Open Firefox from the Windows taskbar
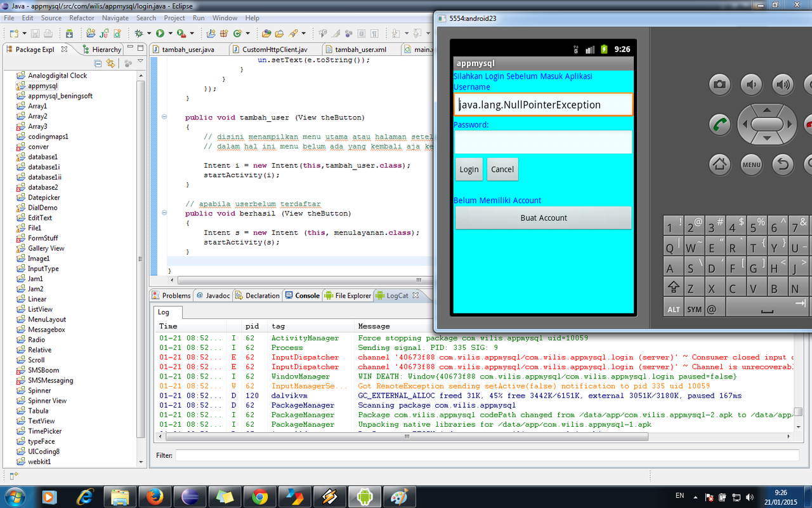Image resolution: width=812 pixels, height=508 pixels. pos(154,495)
